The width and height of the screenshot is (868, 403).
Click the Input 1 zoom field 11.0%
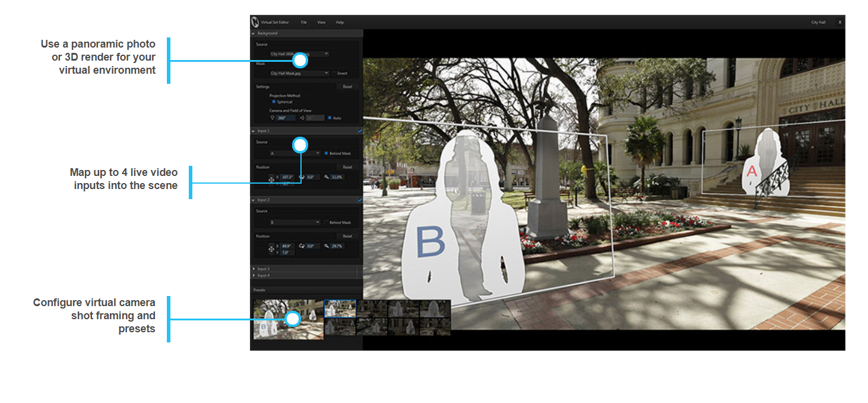[x=337, y=177]
